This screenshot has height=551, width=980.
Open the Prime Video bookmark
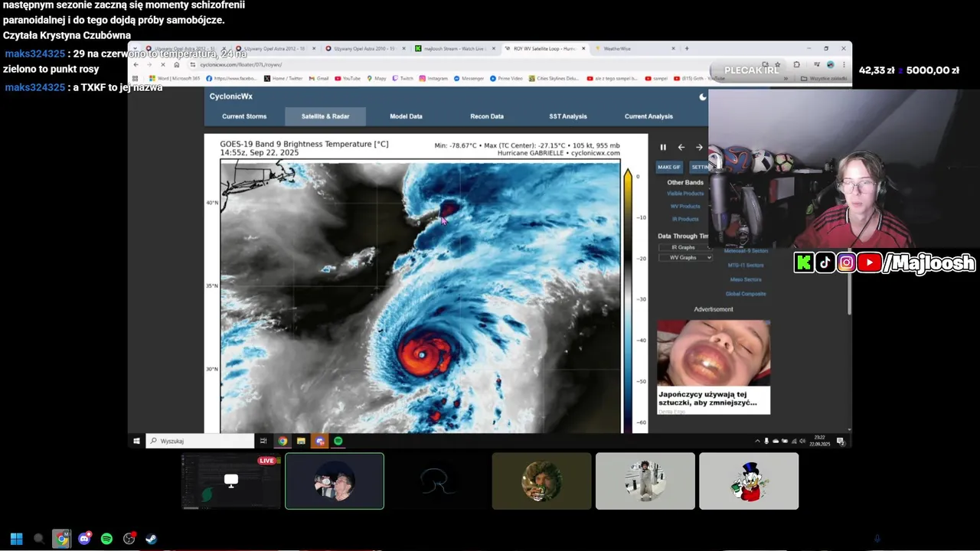tap(506, 78)
